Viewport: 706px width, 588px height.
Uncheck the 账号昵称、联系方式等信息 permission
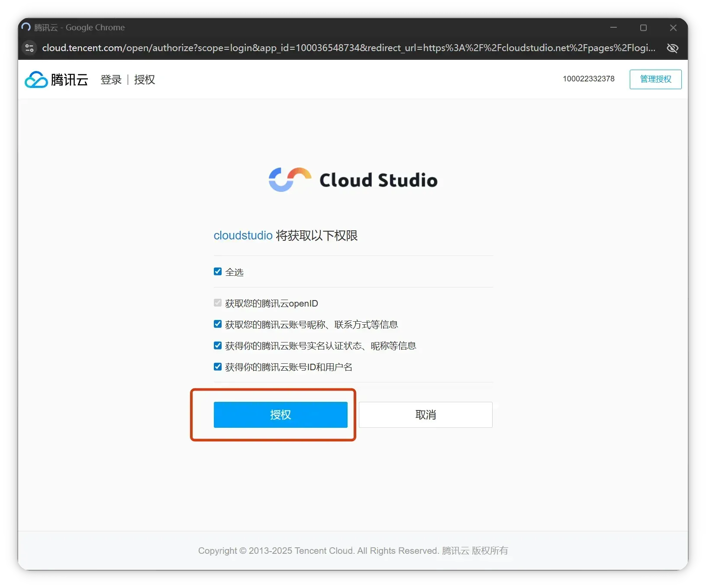[x=218, y=324]
